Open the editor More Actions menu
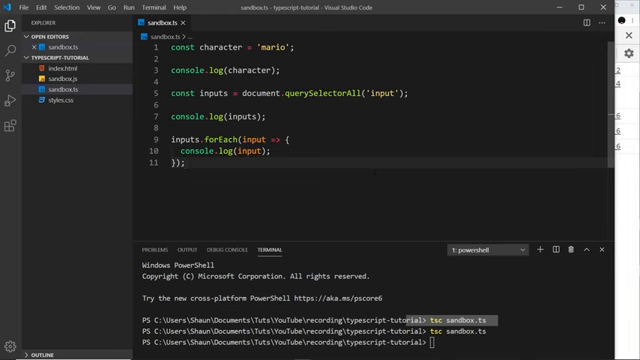This screenshot has height=360, width=640. (x=602, y=23)
